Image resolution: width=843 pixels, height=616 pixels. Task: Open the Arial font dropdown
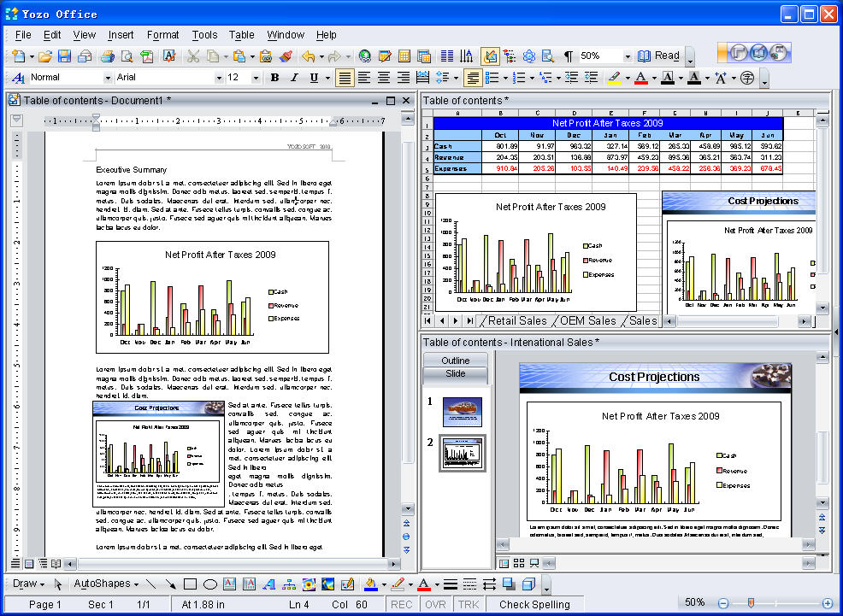(219, 78)
